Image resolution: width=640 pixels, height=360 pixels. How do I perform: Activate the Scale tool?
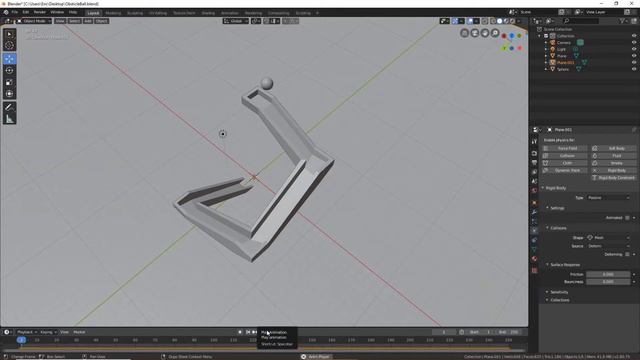(x=9, y=82)
